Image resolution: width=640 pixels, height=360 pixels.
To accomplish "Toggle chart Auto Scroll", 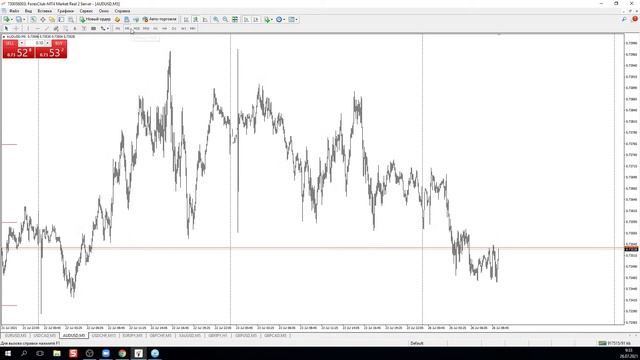I will pyautogui.click(x=247, y=19).
